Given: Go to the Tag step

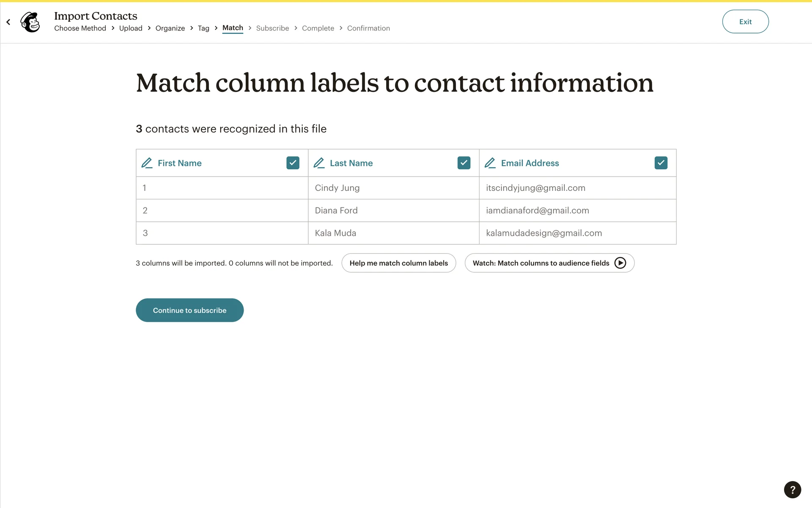Looking at the screenshot, I should [203, 28].
